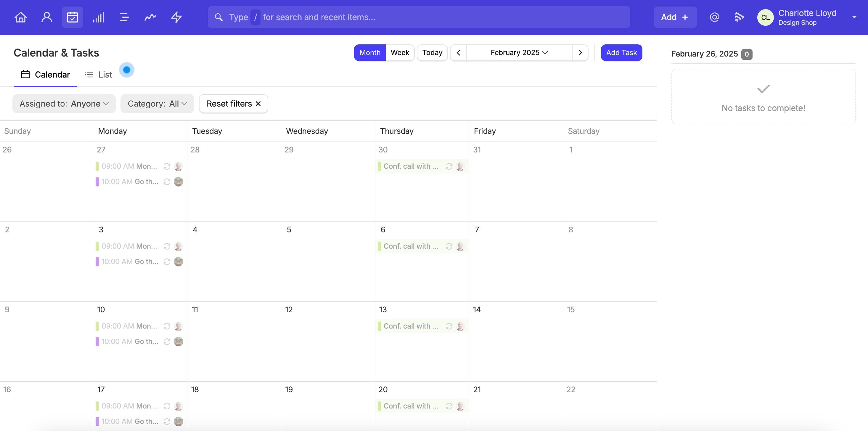Click assignee avatar on February 3 10:00 AM task
868x431 pixels.
click(179, 262)
